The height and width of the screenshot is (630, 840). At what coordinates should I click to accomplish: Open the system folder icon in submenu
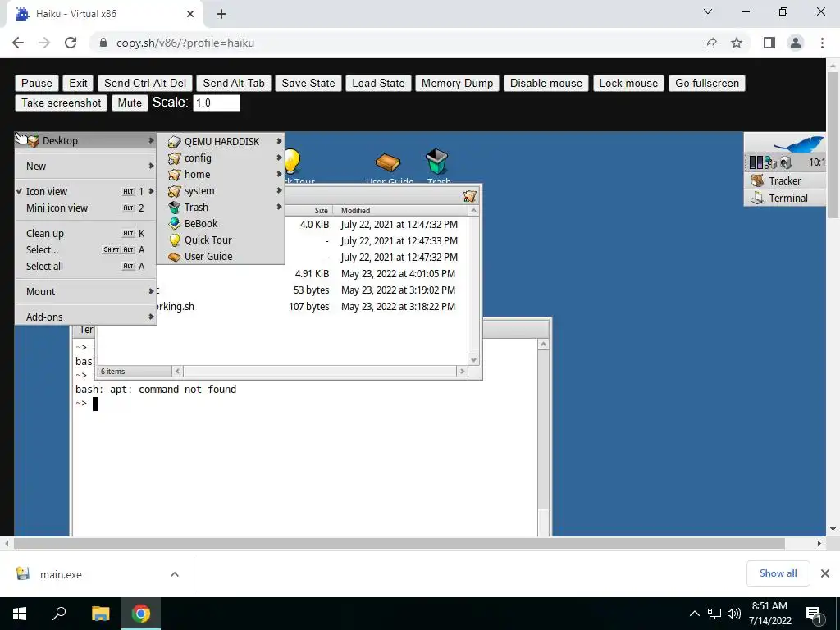tap(174, 191)
